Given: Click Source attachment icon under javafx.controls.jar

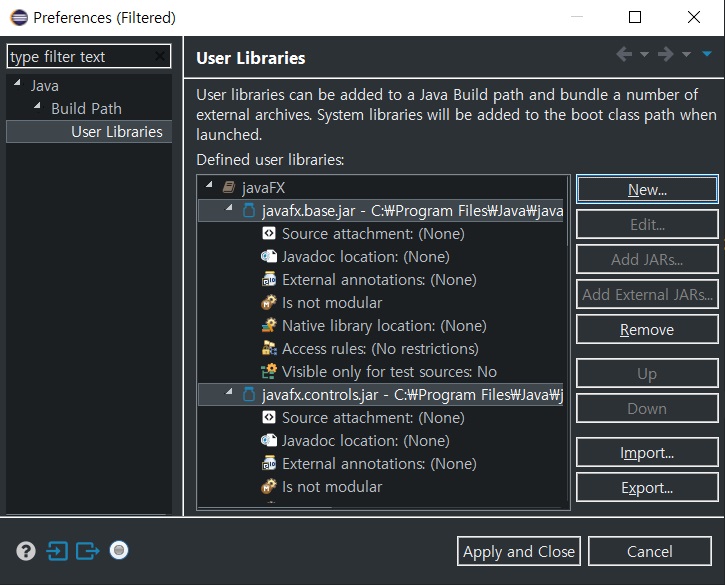Looking at the screenshot, I should [269, 417].
